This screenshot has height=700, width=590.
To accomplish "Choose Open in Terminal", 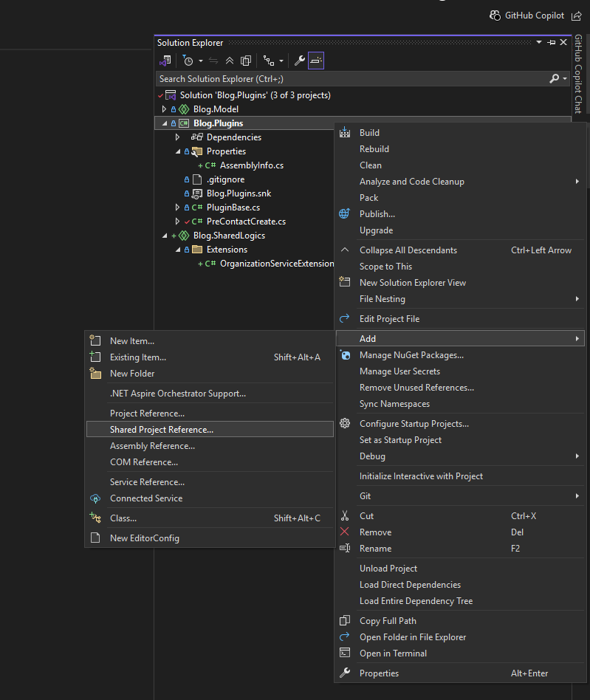I will [460, 653].
